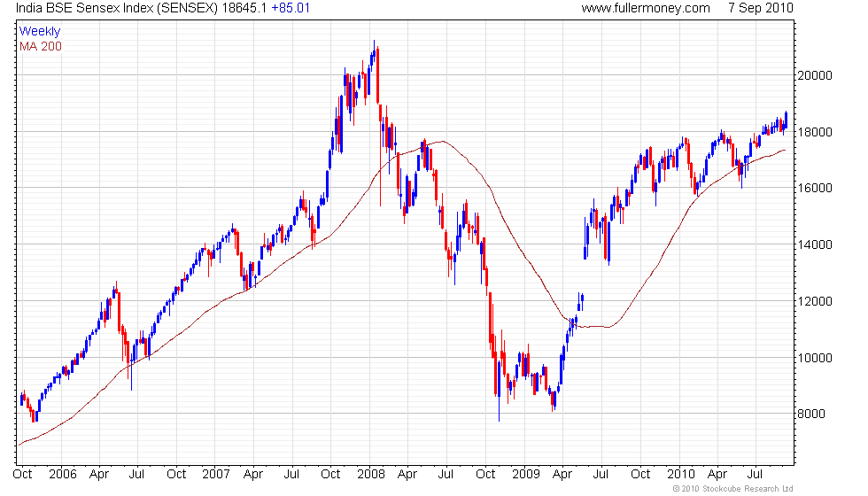This screenshot has width=868, height=496.
Task: Click the 12000 price axis label
Action: 814,301
